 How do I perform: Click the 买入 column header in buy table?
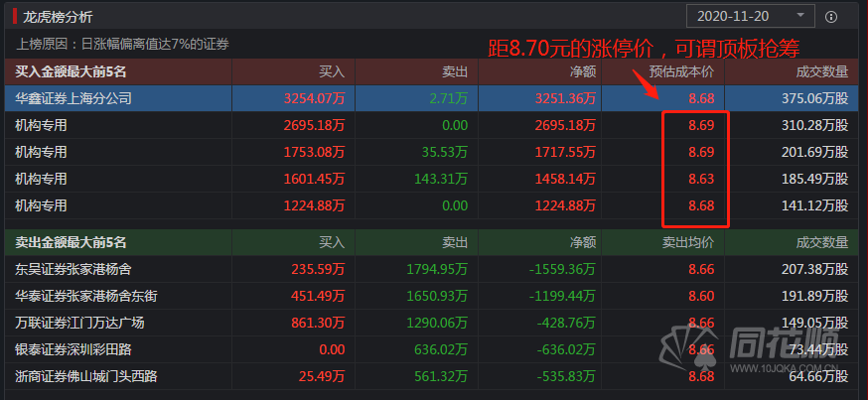pyautogui.click(x=332, y=71)
